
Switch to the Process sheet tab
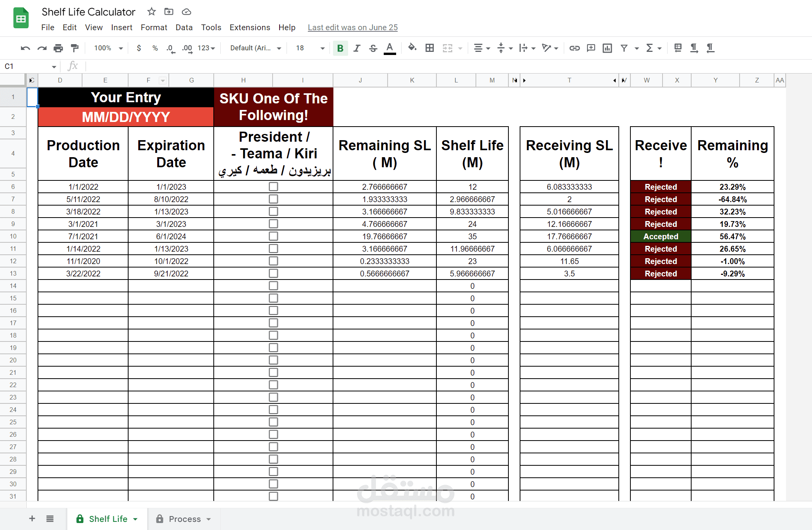(185, 519)
